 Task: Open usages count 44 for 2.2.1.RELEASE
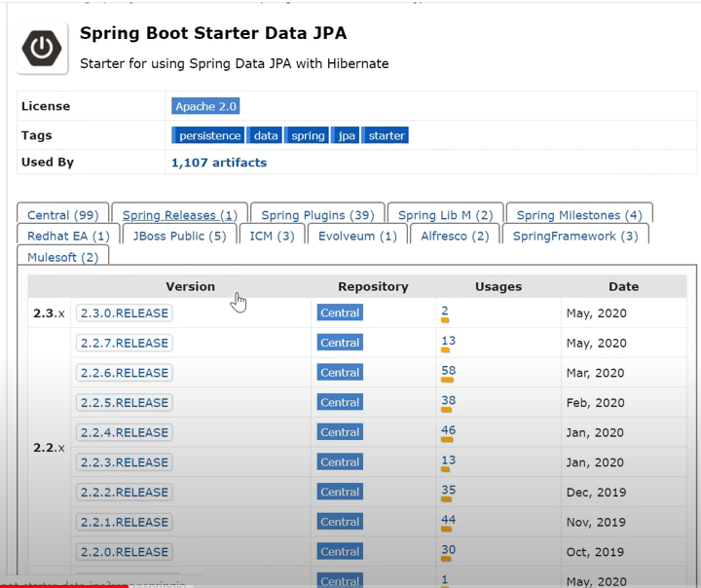pyautogui.click(x=449, y=520)
